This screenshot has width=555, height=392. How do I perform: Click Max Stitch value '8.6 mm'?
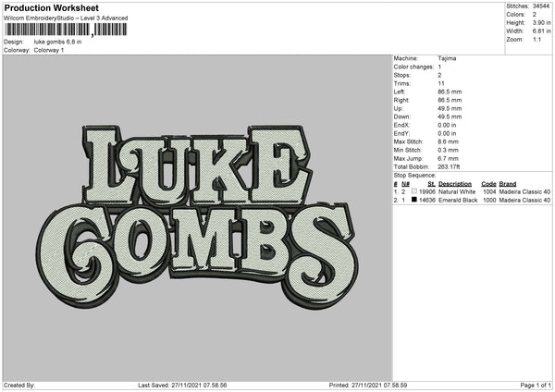click(448, 141)
